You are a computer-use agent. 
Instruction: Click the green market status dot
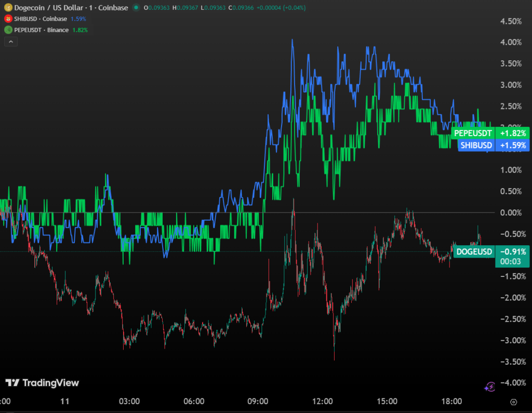(x=136, y=8)
